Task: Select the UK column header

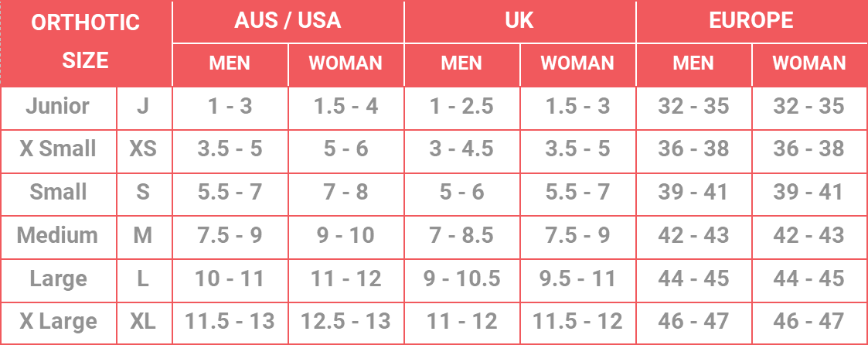Action: click(520, 21)
